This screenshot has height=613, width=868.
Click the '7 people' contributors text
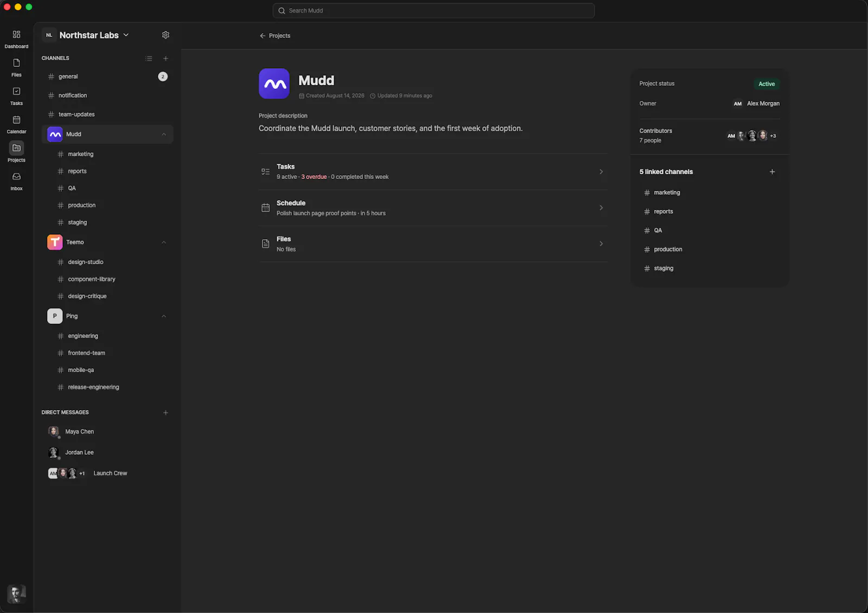tap(650, 141)
